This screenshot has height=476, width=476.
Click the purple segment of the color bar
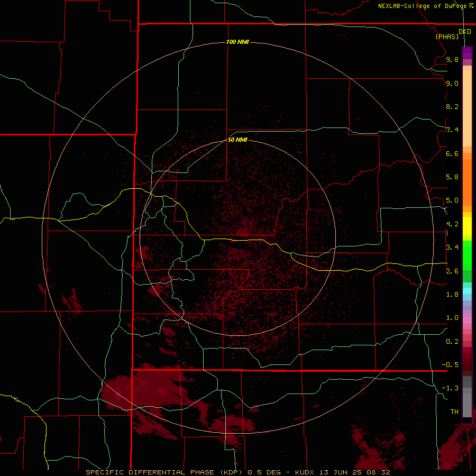(467, 53)
